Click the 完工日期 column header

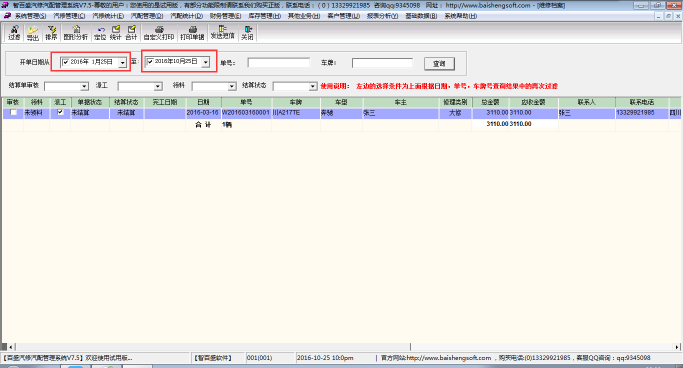[165, 102]
